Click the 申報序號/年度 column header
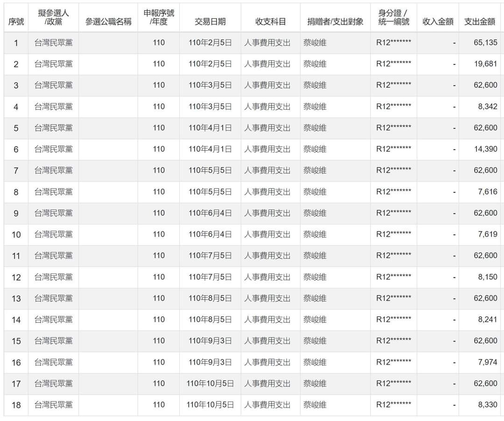 point(159,17)
